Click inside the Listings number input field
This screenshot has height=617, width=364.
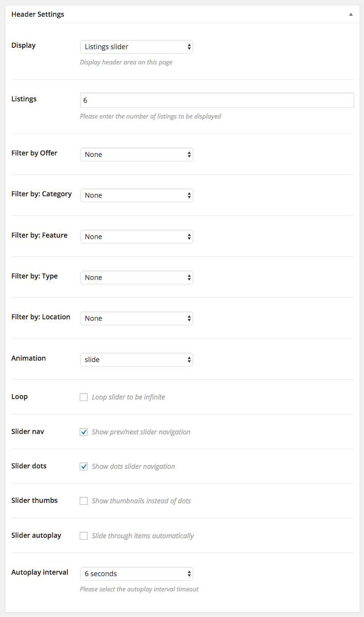coord(216,100)
